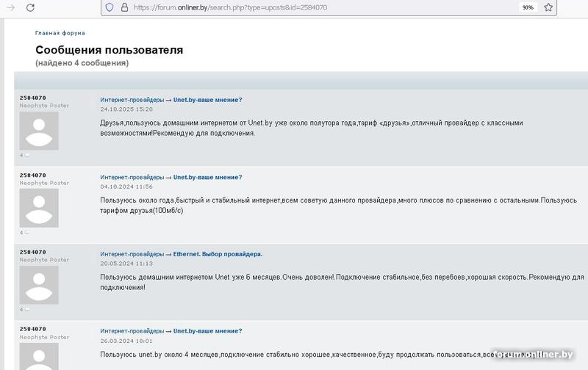Bookmark this page with star icon
This screenshot has width=588, height=370.
click(x=548, y=7)
